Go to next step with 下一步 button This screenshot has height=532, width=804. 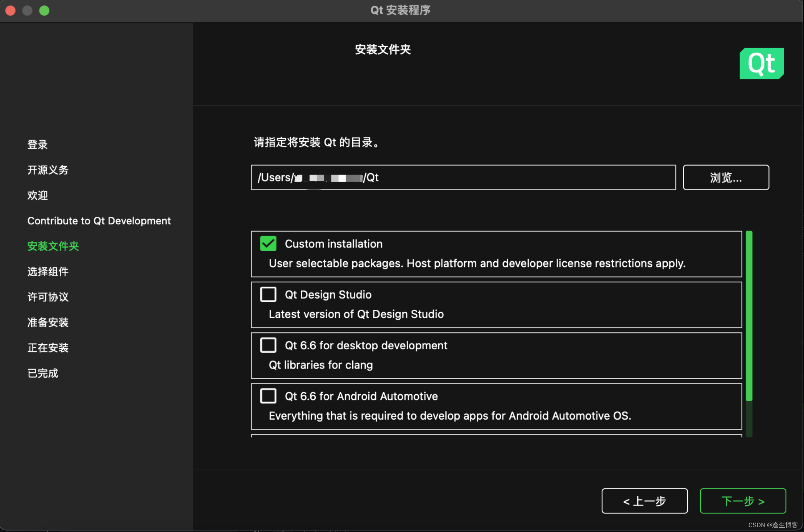[x=743, y=501]
